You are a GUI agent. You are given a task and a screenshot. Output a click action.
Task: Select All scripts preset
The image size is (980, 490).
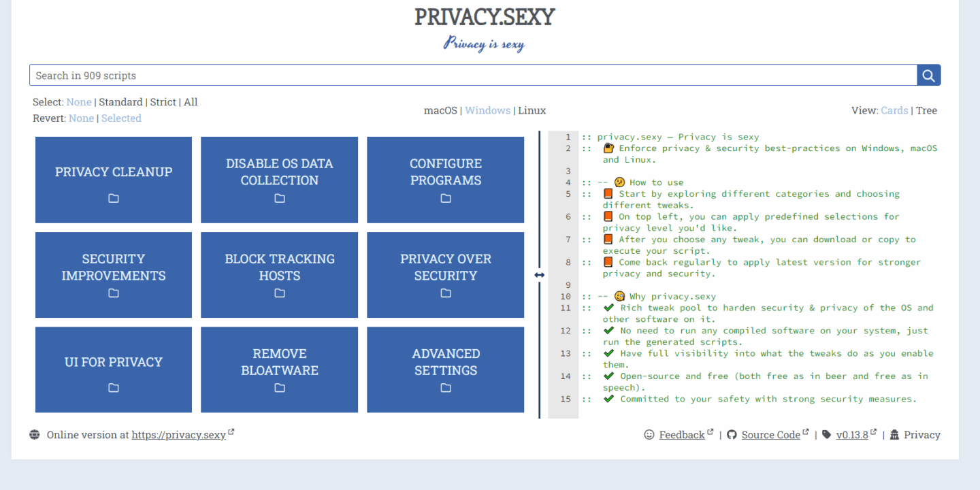point(191,102)
